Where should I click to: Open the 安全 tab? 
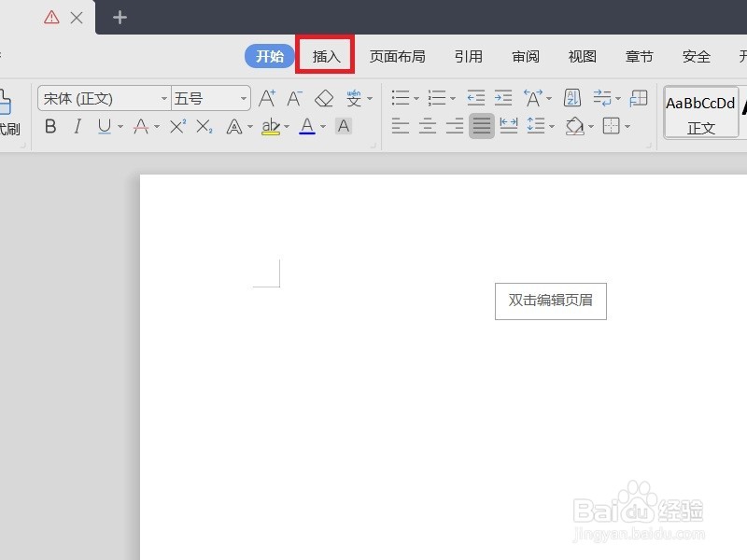click(x=696, y=57)
